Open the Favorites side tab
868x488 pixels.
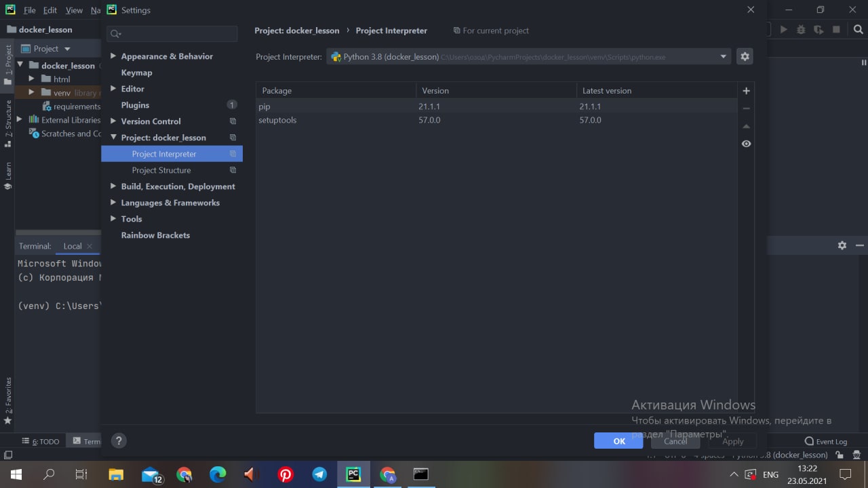coord(8,401)
